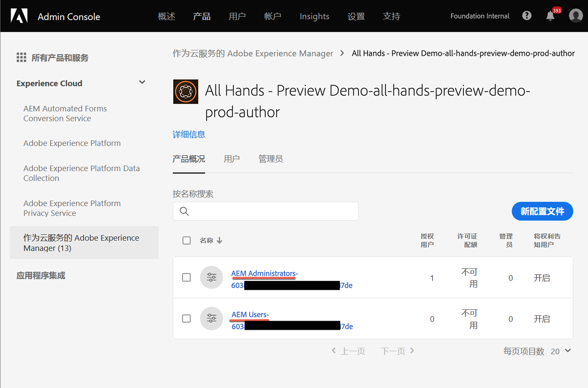Click the Foundation Internal organization name
This screenshot has width=588, height=388.
[x=480, y=16]
